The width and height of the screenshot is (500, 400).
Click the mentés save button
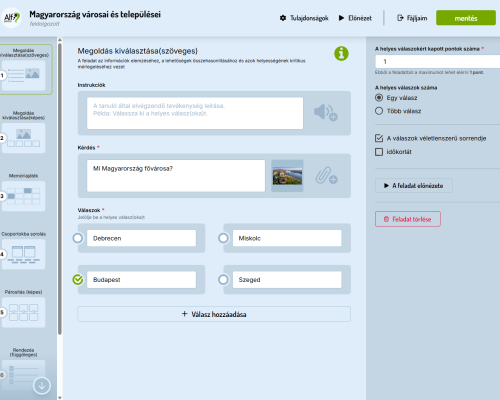[x=466, y=18]
